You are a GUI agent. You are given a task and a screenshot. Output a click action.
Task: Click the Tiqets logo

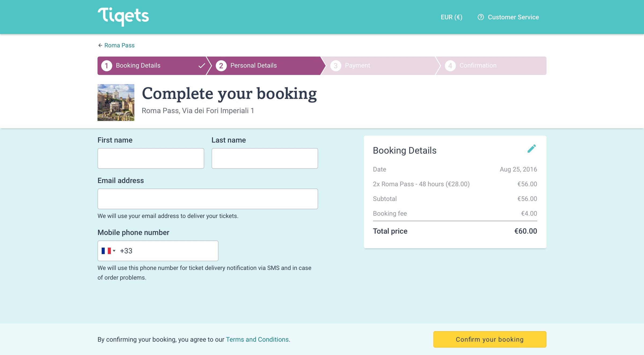pos(123,17)
